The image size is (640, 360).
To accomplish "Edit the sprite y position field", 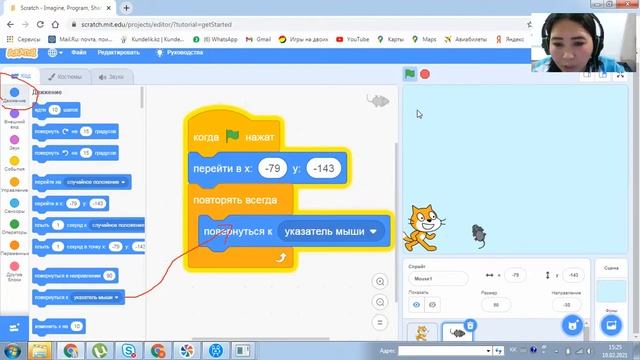I will click(573, 275).
